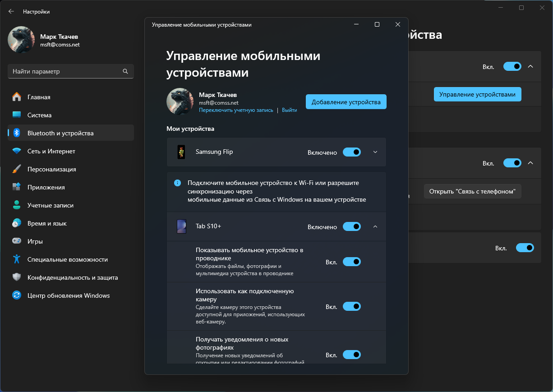Click the Samsung Flip device name

tap(214, 152)
